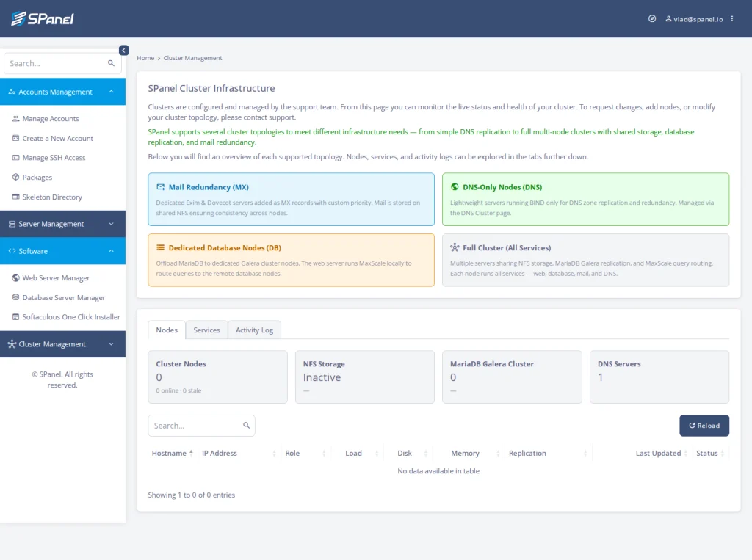Click the DNS Servers stat card
This screenshot has height=560, width=752.
click(x=659, y=377)
